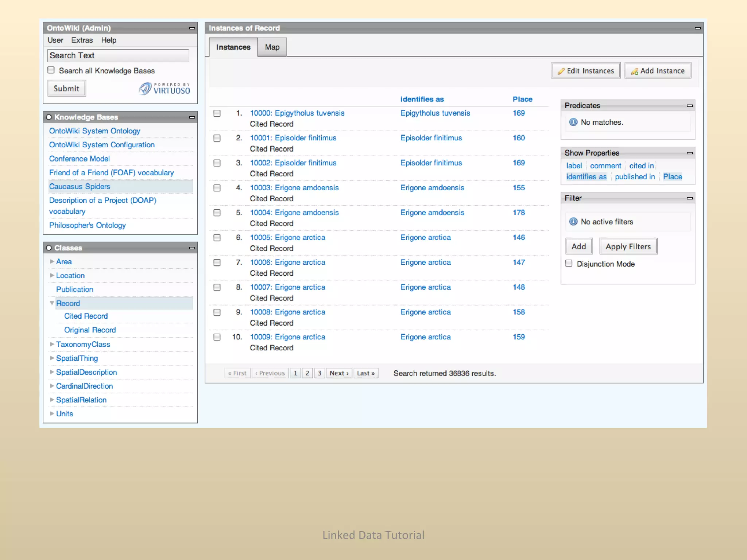
Task: Collapse the Filter panel with minus icon
Action: tap(689, 198)
